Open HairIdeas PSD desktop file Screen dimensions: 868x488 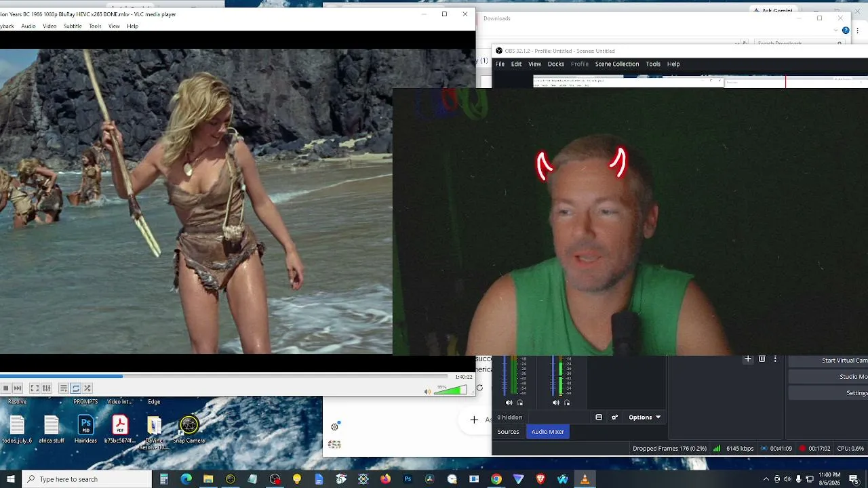[85, 430]
